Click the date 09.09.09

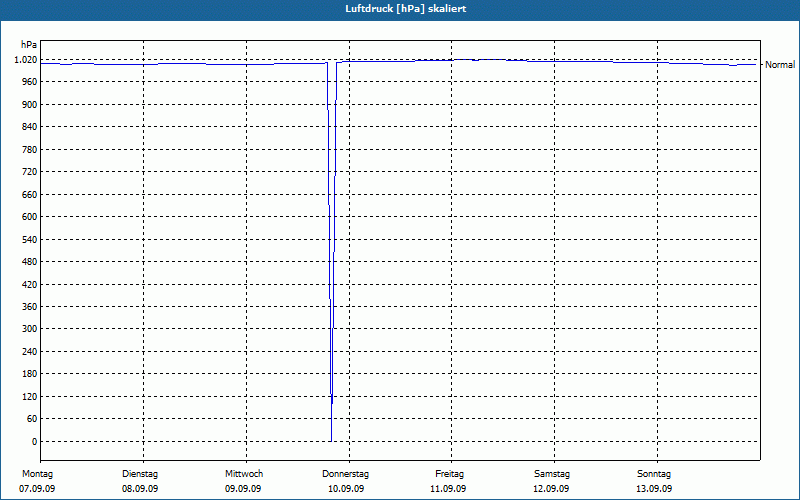[x=243, y=489]
